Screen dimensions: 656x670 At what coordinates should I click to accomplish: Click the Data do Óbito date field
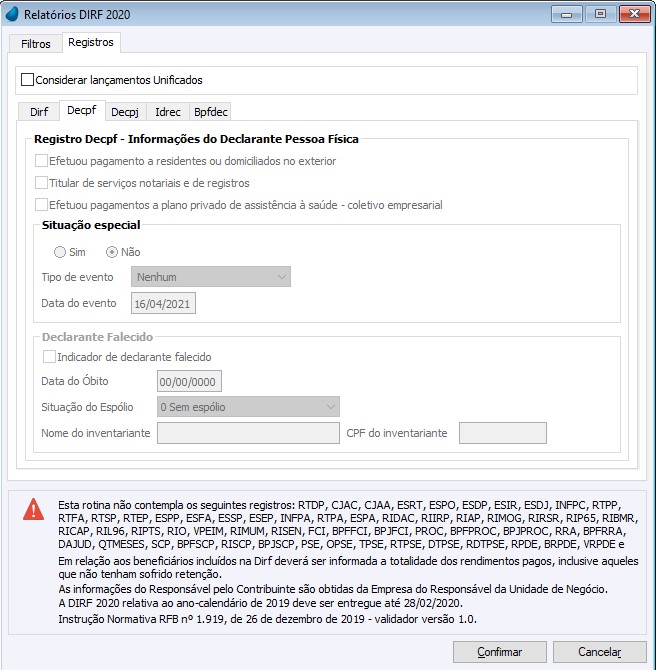click(189, 381)
